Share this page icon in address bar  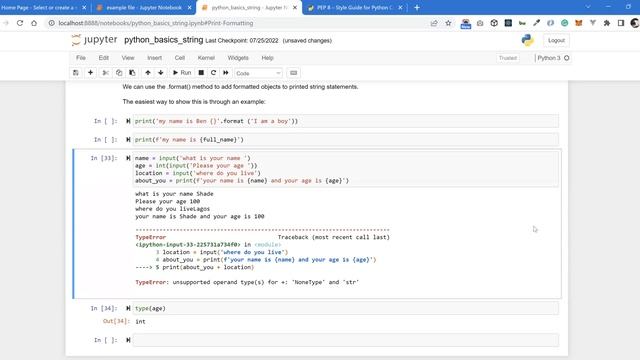click(434, 23)
